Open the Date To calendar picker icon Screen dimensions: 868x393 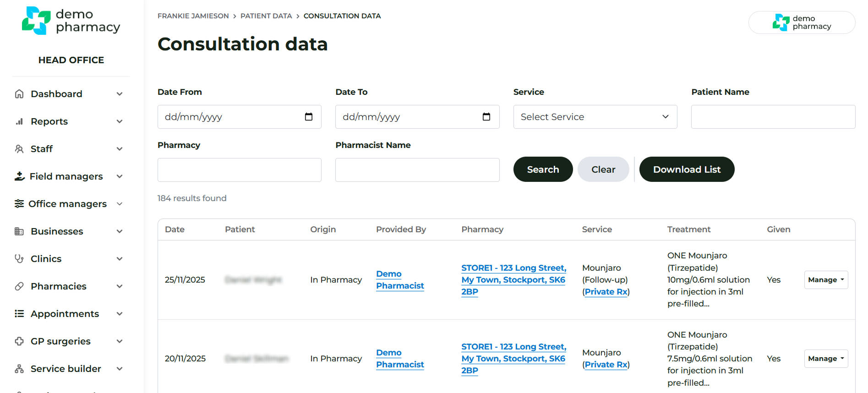(486, 117)
